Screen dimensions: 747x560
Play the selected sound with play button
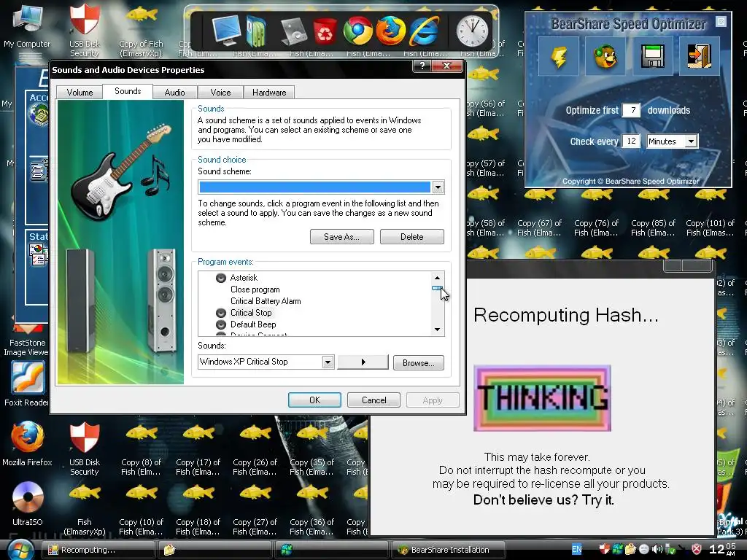(x=363, y=362)
